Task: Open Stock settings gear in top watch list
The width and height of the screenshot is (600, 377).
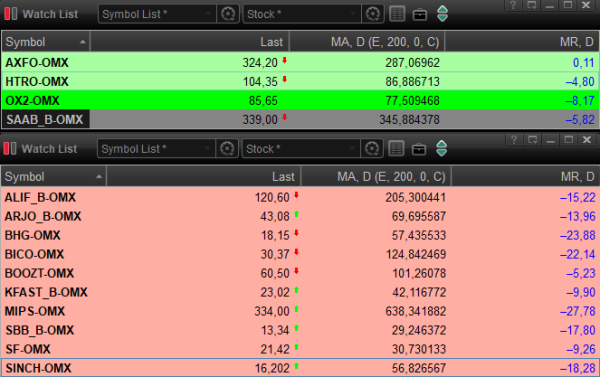Action: pyautogui.click(x=372, y=14)
